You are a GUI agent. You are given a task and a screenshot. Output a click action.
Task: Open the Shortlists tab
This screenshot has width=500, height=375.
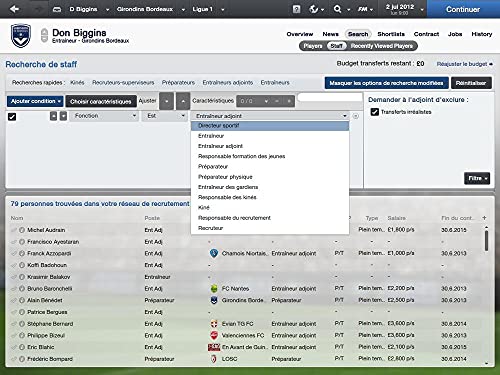pos(391,34)
